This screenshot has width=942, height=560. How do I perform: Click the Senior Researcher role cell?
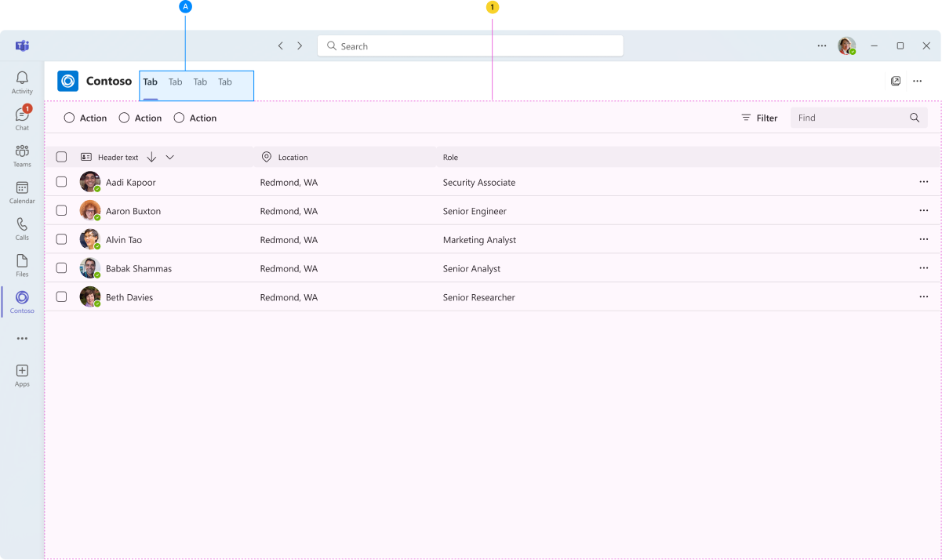click(x=478, y=297)
